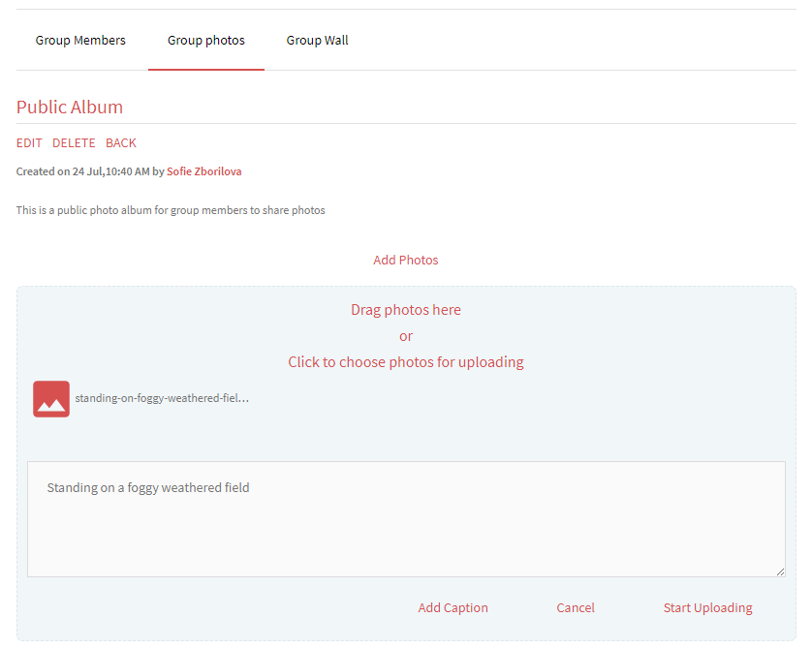Focus the photo caption text area
The image size is (812, 648).
(x=405, y=523)
